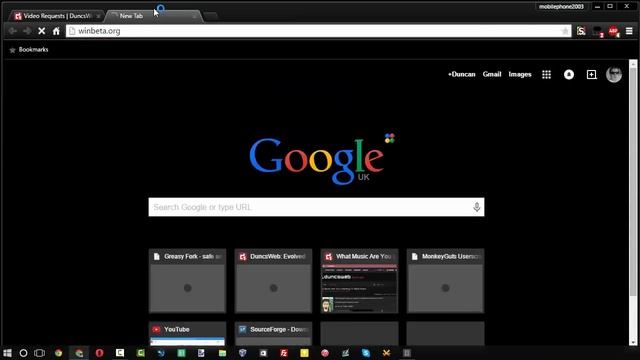Click the Google+ share icon
This screenshot has width=640, height=360.
(x=591, y=74)
